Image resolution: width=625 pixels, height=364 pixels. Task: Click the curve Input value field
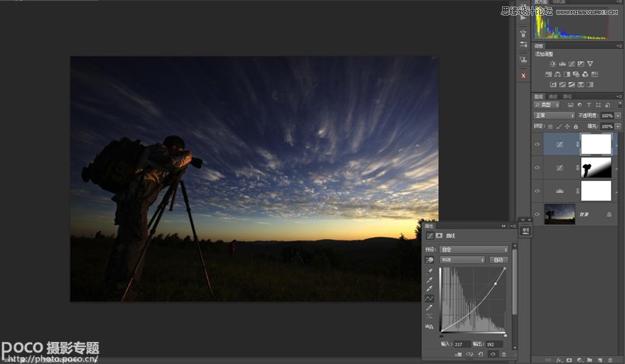click(462, 344)
